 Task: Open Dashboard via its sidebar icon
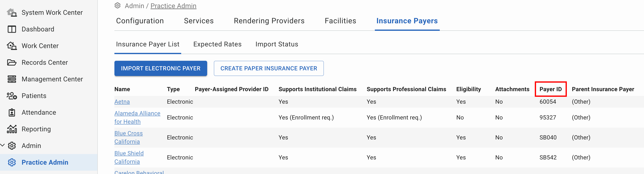coord(12,29)
